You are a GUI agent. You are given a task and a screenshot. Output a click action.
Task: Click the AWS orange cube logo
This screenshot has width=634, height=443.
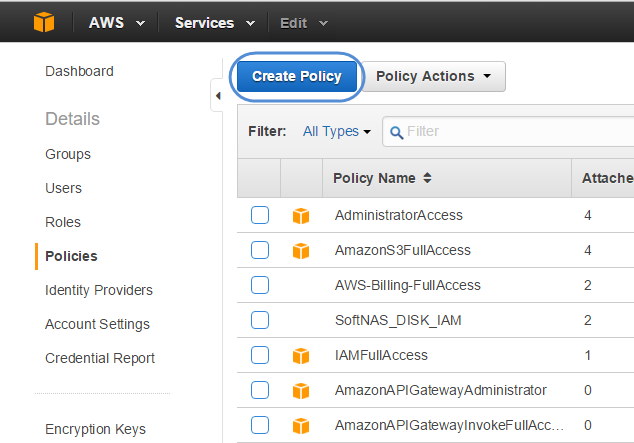pos(44,22)
